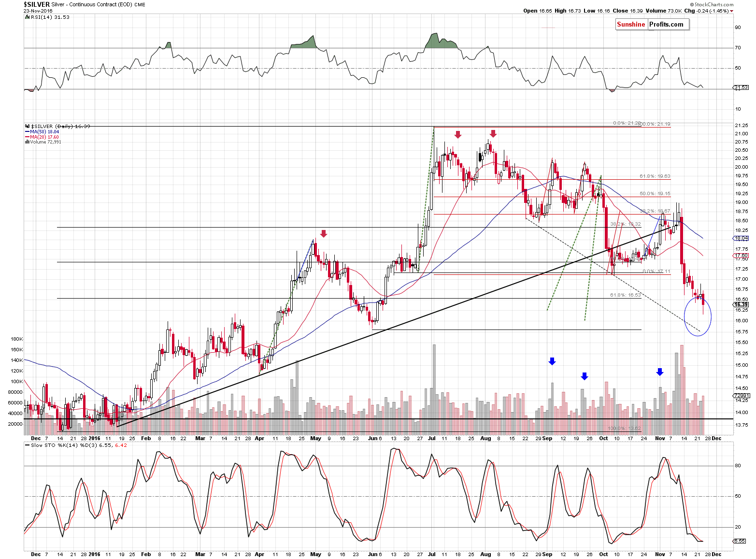Image resolution: width=756 pixels, height=559 pixels.
Task: Click the 17.60 red price tag on right axis
Action: [x=741, y=255]
